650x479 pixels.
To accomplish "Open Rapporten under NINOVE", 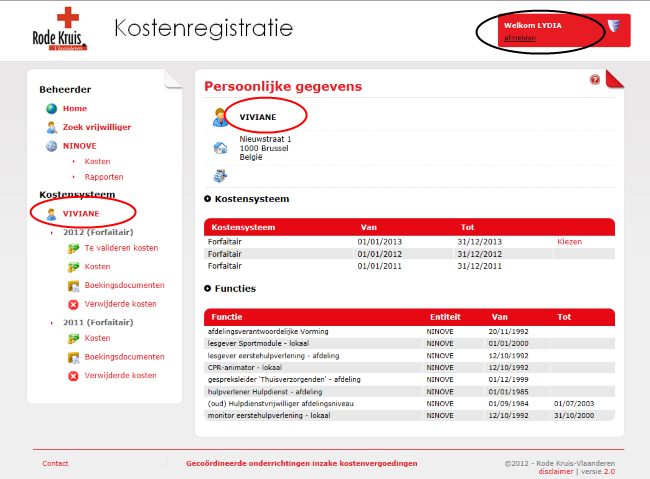I will pos(104,177).
